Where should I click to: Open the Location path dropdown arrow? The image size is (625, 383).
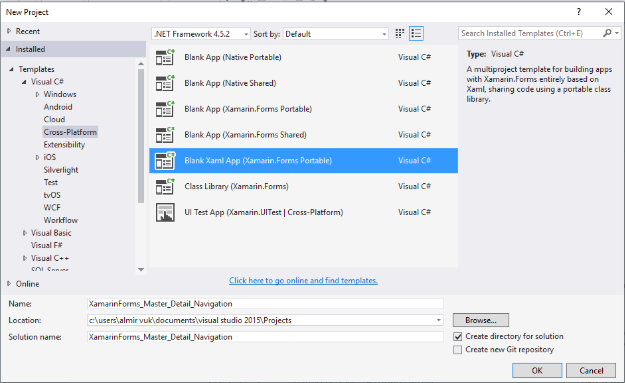438,320
